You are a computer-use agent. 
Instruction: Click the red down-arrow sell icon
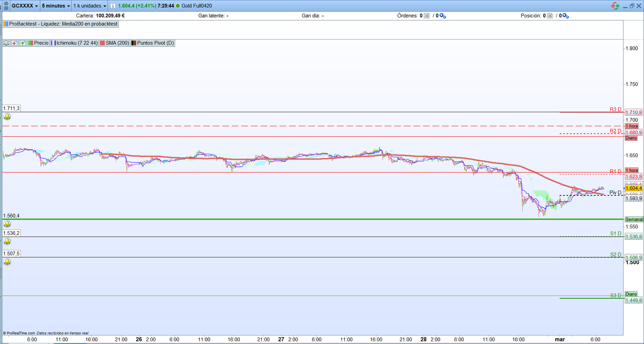click(14, 43)
